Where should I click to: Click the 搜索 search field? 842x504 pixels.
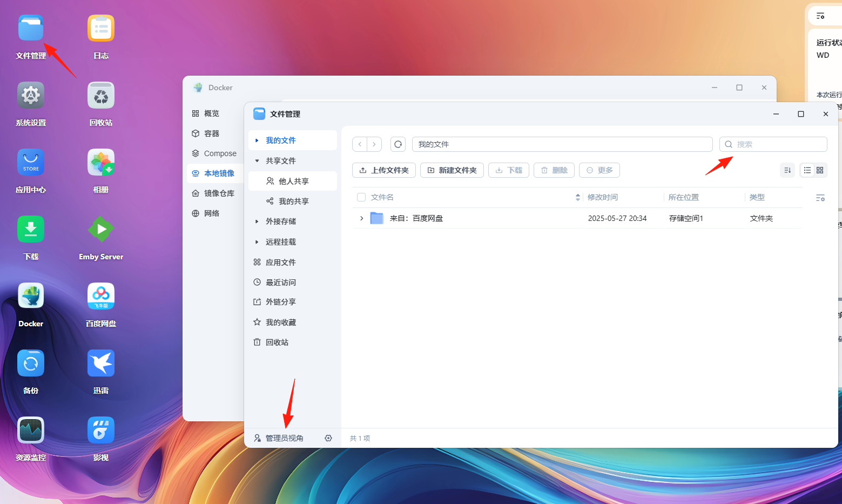773,144
